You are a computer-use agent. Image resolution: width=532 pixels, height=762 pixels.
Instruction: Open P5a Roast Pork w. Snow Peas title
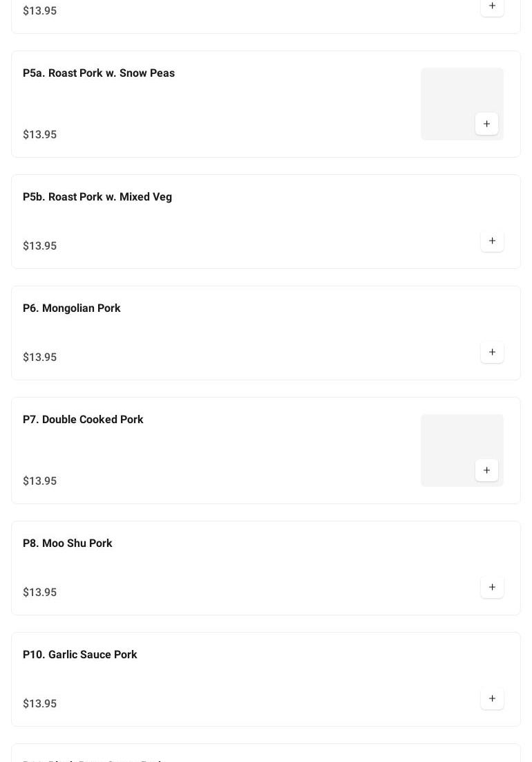(x=99, y=73)
